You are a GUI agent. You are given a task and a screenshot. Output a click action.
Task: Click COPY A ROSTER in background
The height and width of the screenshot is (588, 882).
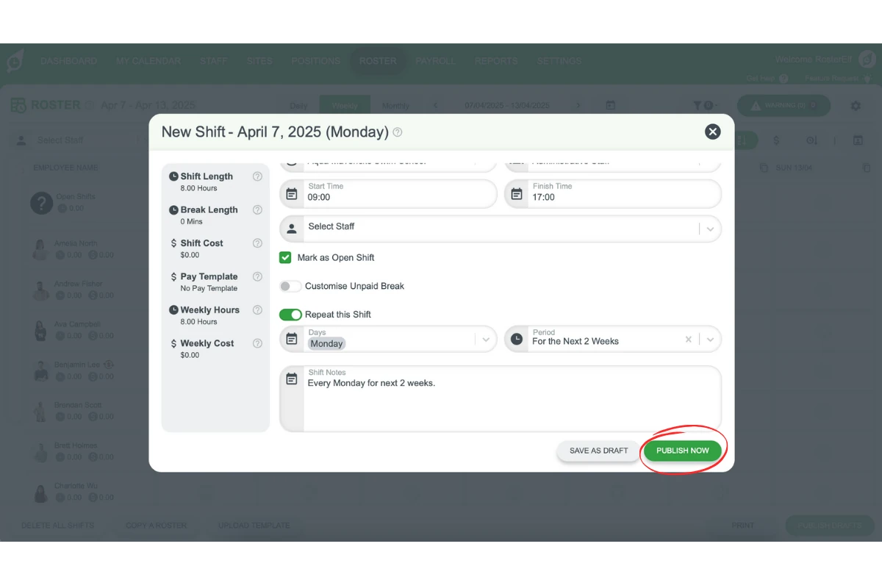(157, 526)
